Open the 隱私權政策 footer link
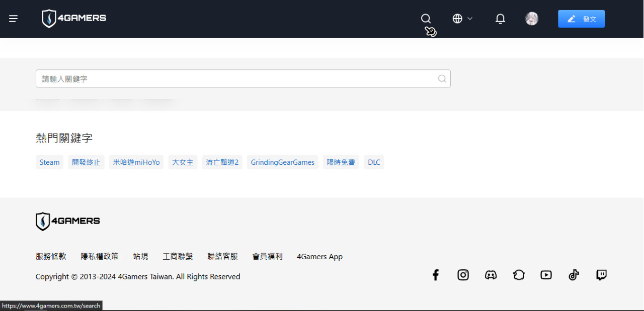644x311 pixels. [x=100, y=256]
